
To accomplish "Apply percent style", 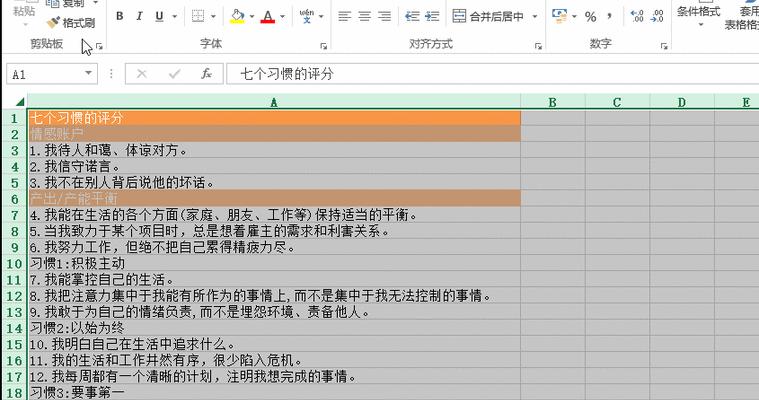I will click(591, 17).
